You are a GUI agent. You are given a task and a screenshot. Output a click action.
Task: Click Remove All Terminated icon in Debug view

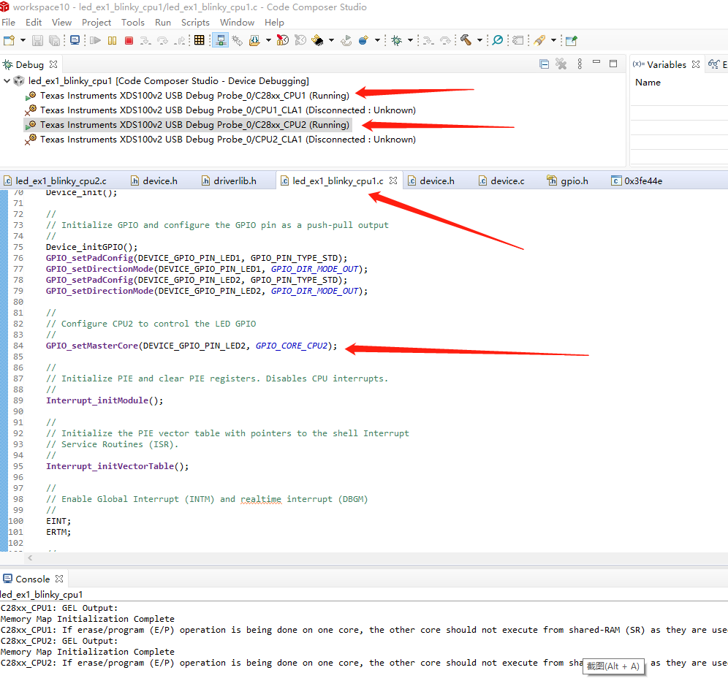click(x=561, y=64)
